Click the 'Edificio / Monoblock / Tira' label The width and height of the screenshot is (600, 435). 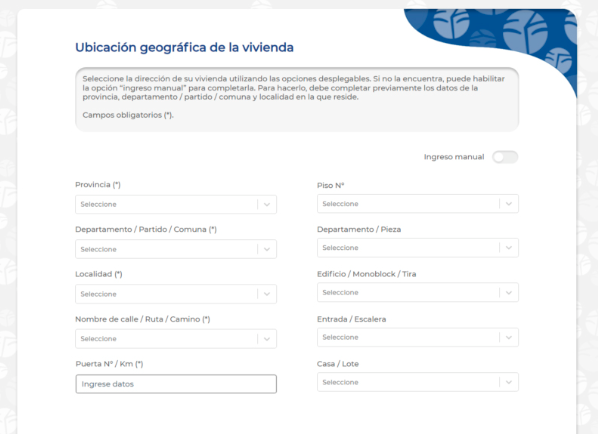(x=366, y=274)
